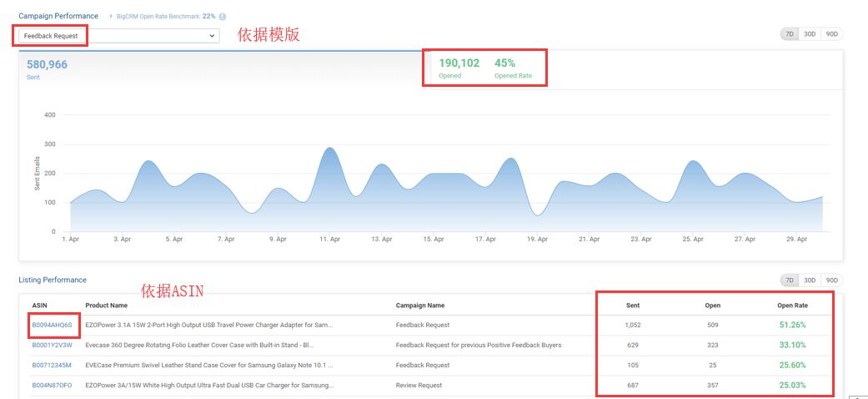
Task: Click the 25.60% open rate cell
Action: coord(792,366)
